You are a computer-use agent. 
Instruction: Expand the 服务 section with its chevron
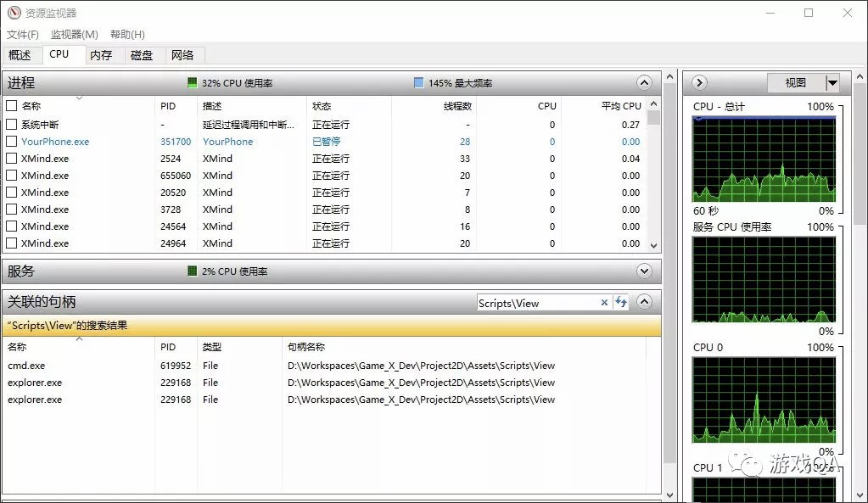(x=644, y=271)
